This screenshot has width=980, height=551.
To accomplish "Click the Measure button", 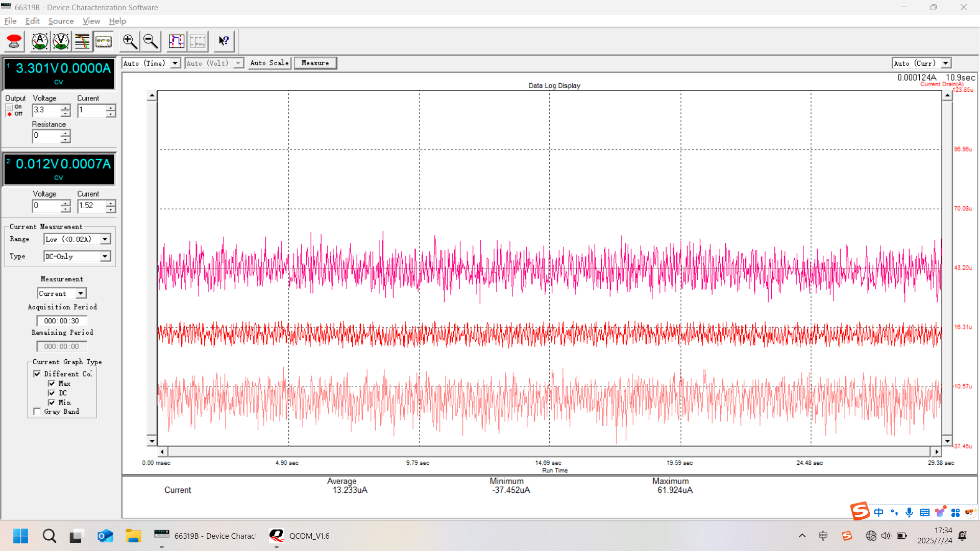I will tap(315, 63).
